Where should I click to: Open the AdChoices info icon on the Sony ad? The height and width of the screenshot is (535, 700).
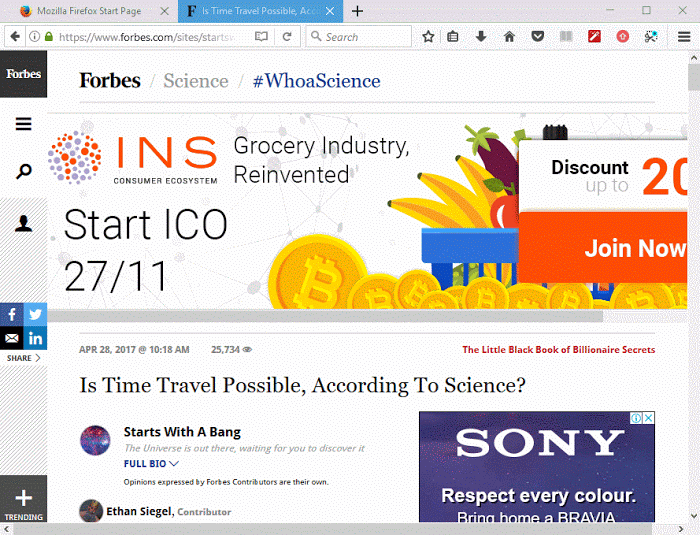click(x=636, y=418)
